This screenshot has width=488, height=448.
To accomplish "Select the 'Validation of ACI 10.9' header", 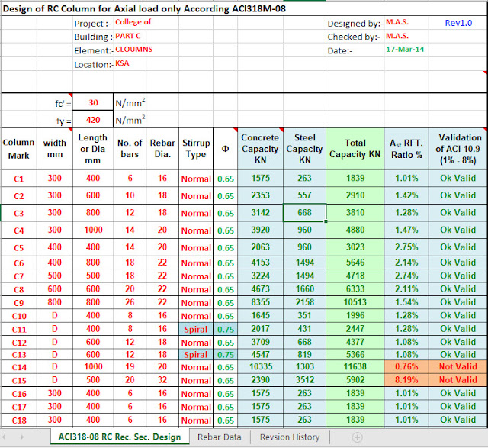I will (458, 149).
